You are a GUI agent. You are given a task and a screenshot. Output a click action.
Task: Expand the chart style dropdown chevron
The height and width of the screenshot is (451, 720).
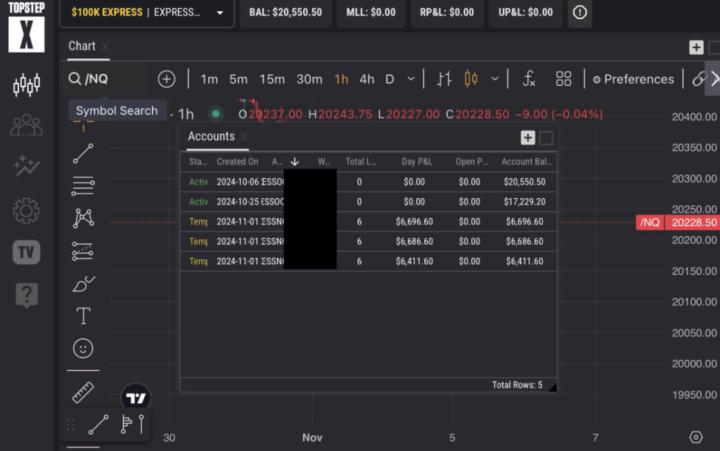495,79
